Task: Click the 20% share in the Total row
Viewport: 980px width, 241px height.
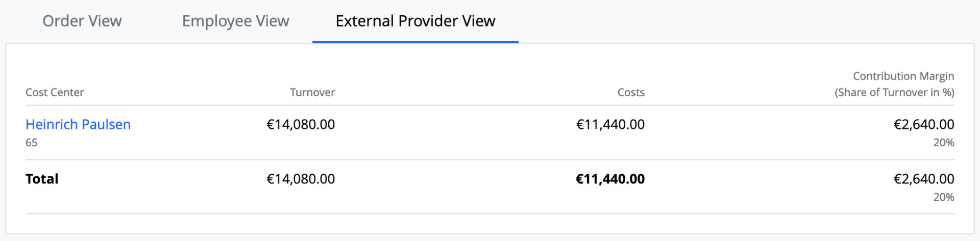Action: pos(943,197)
